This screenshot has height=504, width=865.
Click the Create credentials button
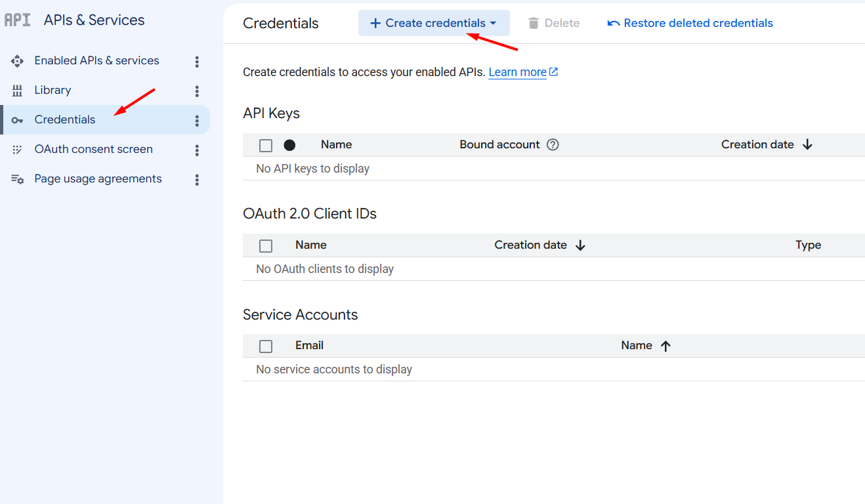[434, 23]
